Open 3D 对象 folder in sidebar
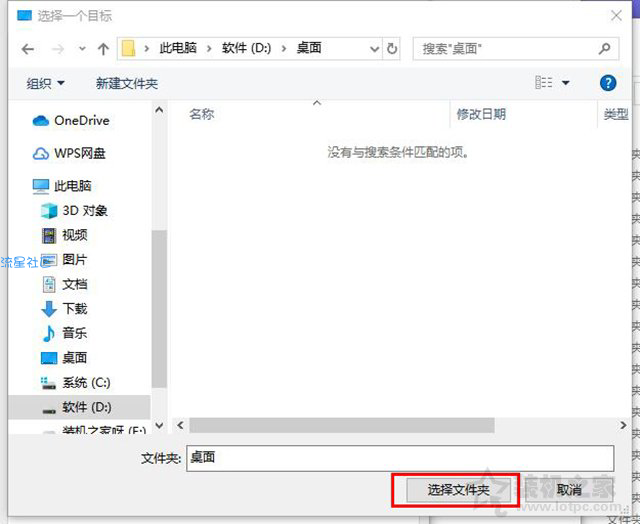The height and width of the screenshot is (524, 640). coord(74,211)
